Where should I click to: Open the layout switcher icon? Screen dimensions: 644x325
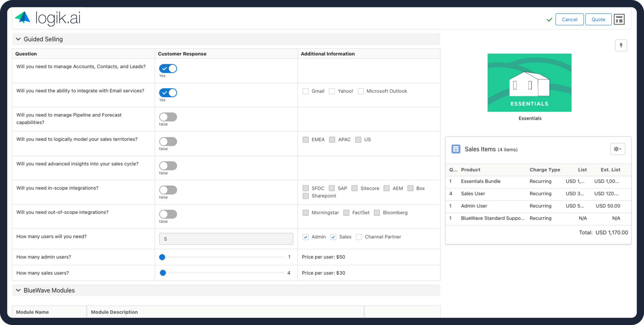coord(619,19)
